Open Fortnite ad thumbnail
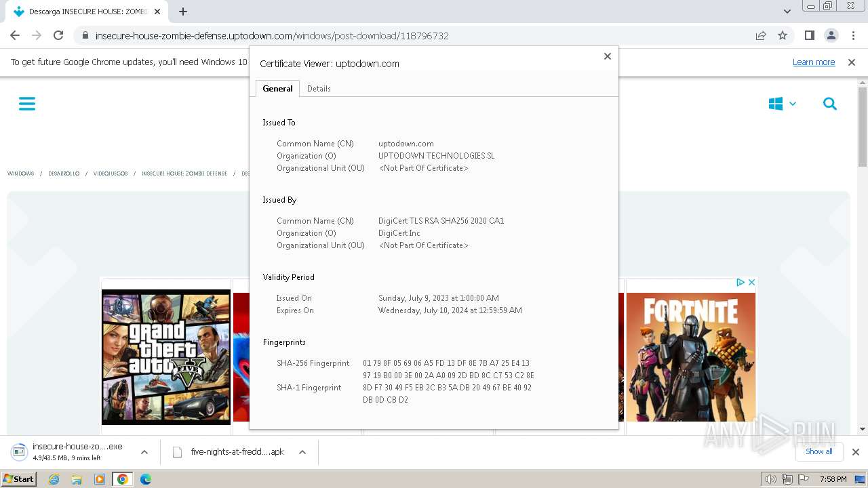Viewport: 868px width, 488px height. pos(690,357)
